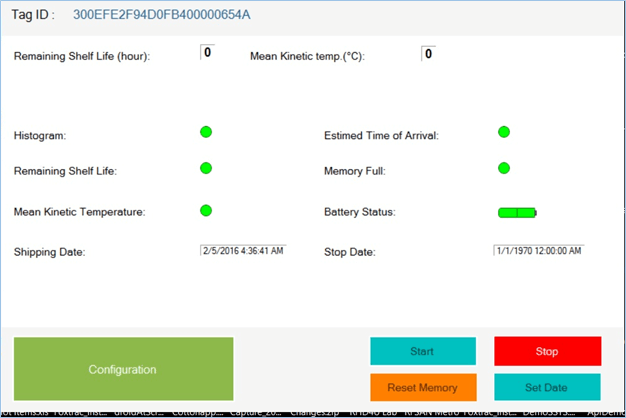This screenshot has width=626, height=418.
Task: Click the Stop Date field
Action: 539,250
